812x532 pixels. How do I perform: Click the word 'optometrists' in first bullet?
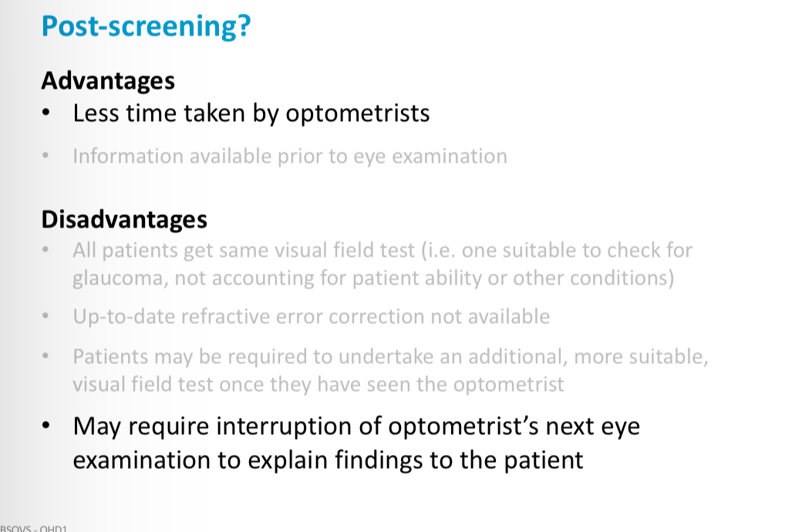click(358, 113)
